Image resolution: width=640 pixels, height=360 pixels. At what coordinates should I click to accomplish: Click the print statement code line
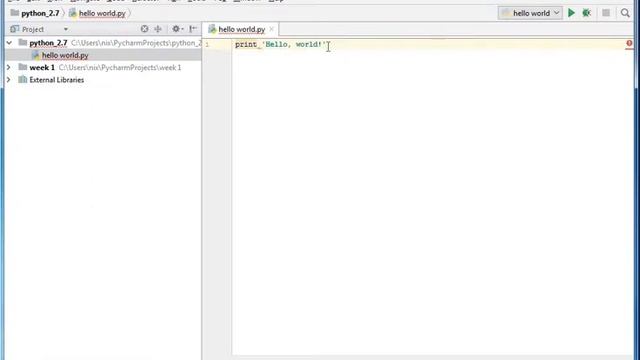coord(281,44)
